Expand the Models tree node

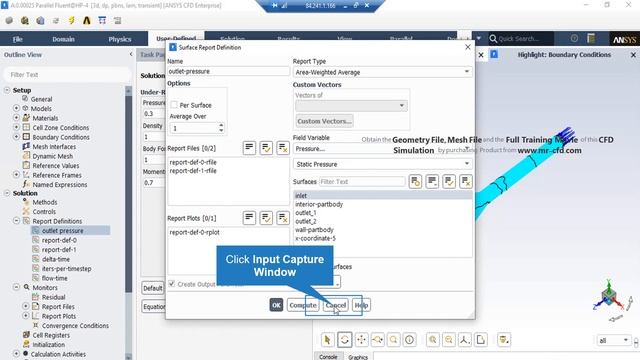[16, 108]
